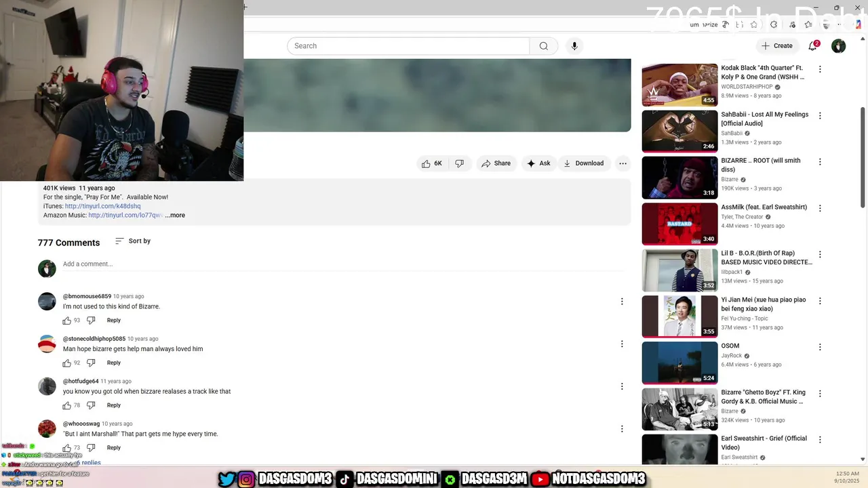Open browser extensions puzzle icon

click(774, 24)
